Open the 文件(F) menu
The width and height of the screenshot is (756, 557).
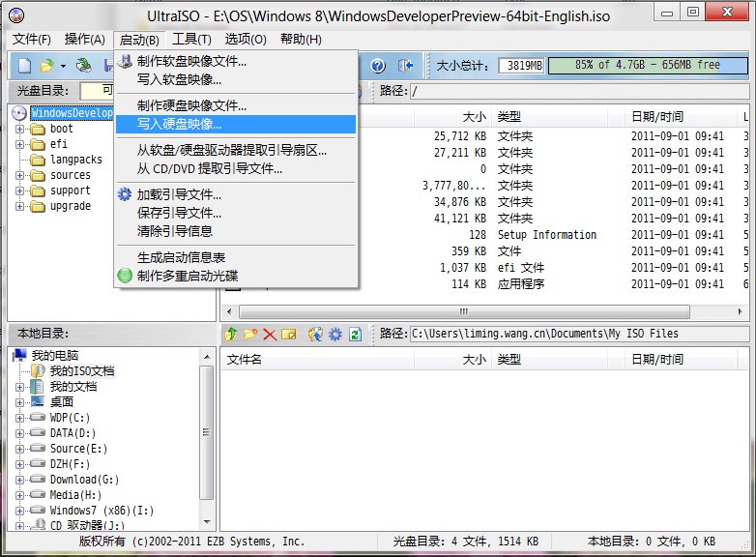[x=31, y=39]
